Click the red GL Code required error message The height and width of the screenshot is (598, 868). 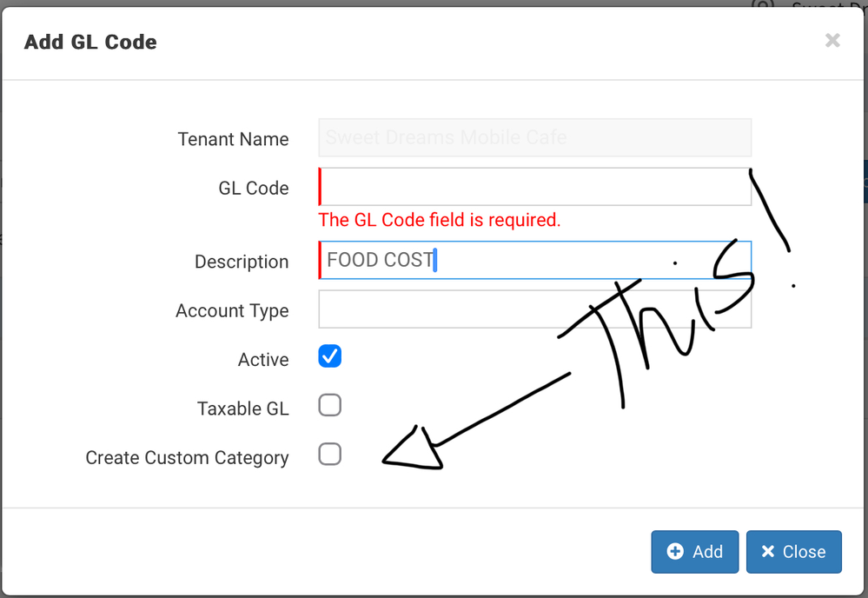tap(440, 220)
